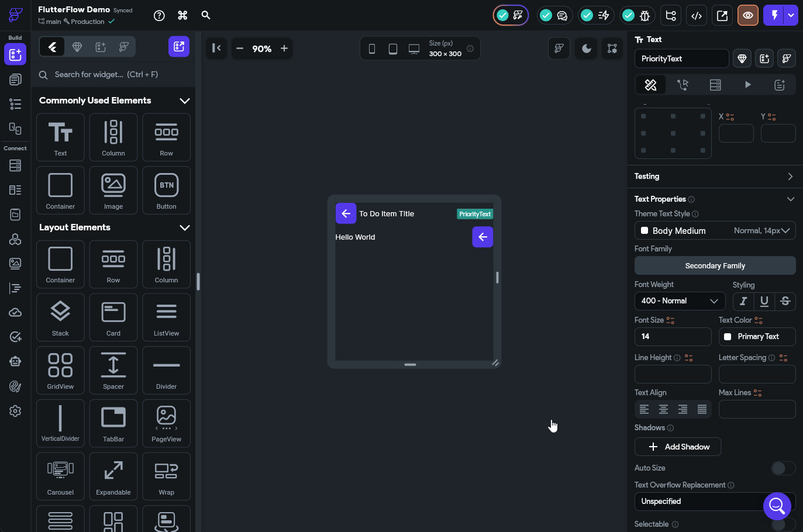
Task: Toggle underline text styling
Action: click(764, 301)
